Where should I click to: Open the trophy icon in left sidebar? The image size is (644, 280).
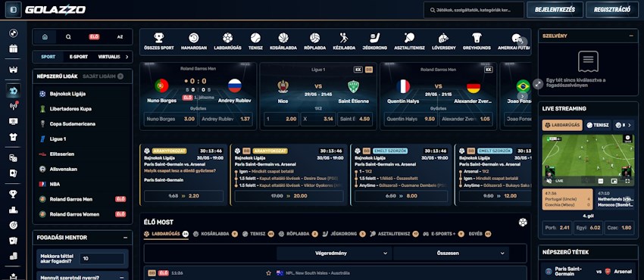13,194
